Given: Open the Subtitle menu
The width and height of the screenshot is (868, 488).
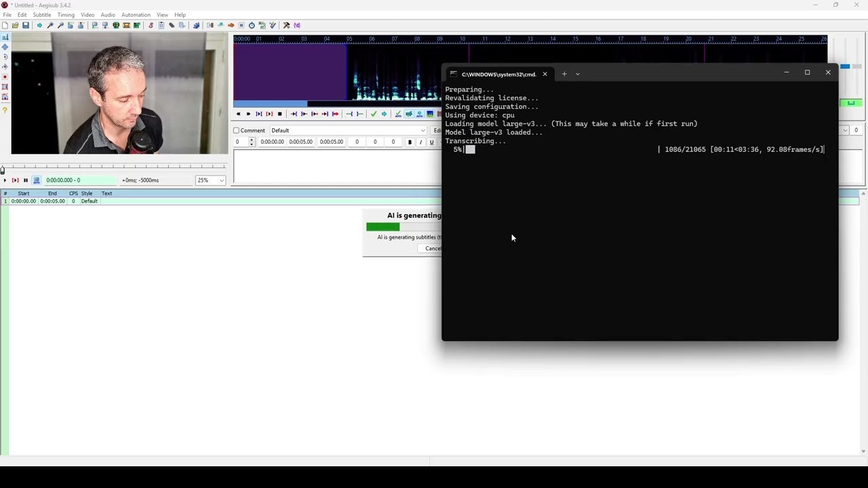Looking at the screenshot, I should [42, 15].
